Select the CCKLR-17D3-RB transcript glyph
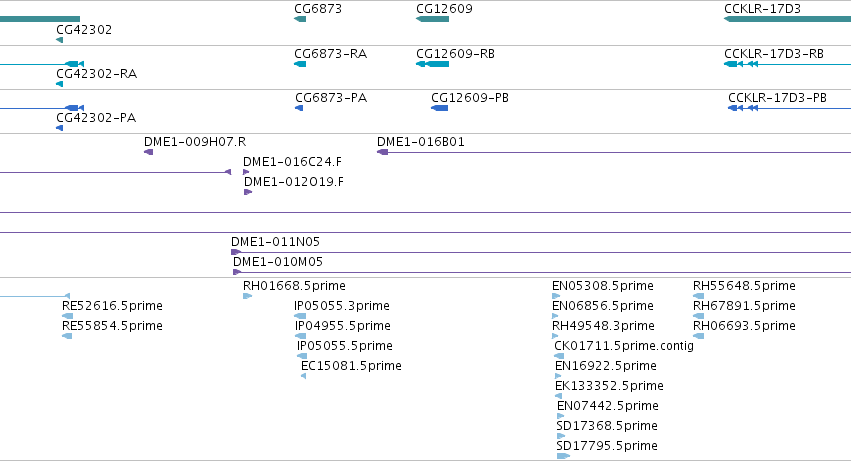Screen dimensions: 851x461 click(788, 64)
